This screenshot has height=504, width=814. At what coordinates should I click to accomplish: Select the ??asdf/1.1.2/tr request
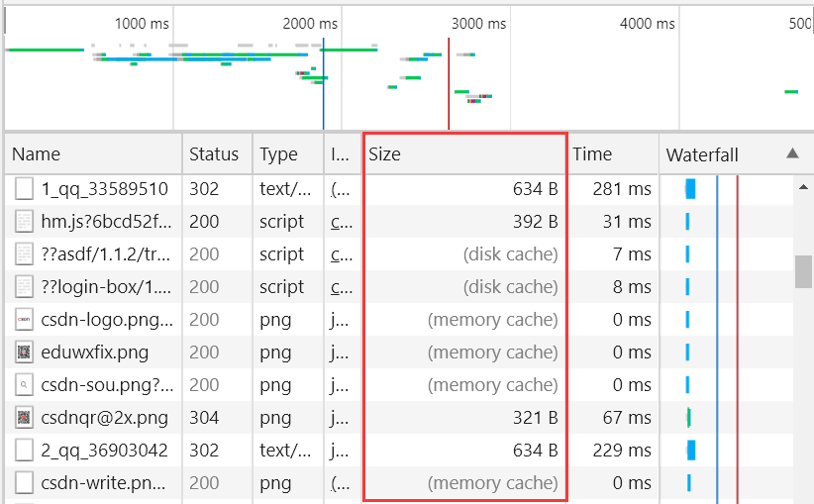pos(106,254)
